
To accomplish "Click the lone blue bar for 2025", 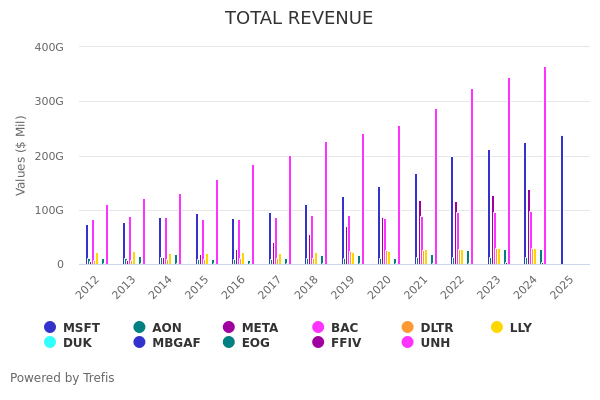I will 562,200.
